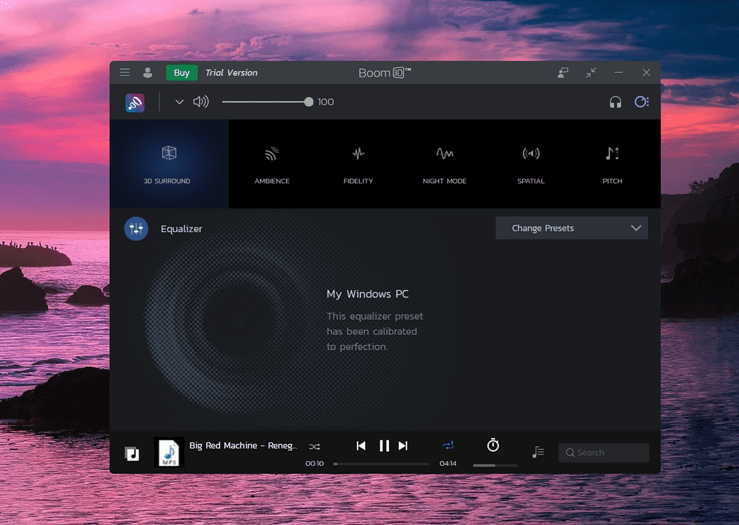Click the Big Red Machine track title
739x525 pixels.
coord(243,445)
